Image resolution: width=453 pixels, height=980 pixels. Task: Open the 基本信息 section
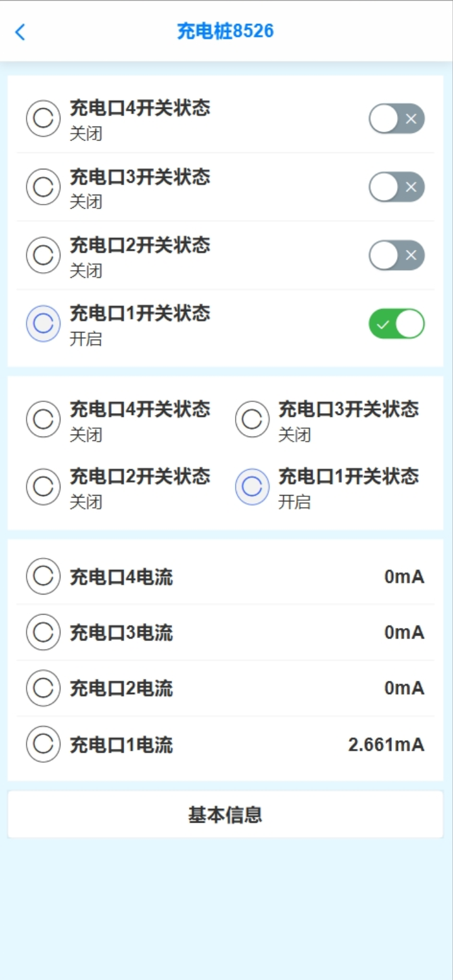tap(225, 815)
